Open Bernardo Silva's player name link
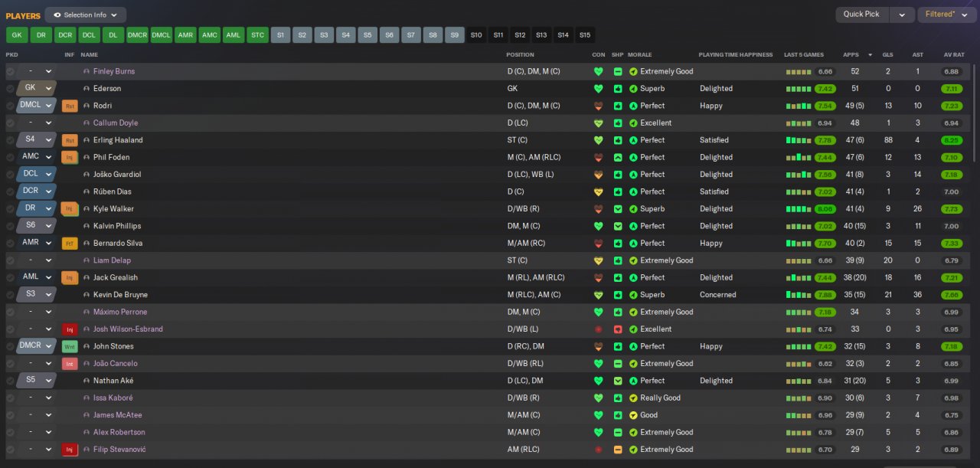The height and width of the screenshot is (468, 980). [118, 244]
